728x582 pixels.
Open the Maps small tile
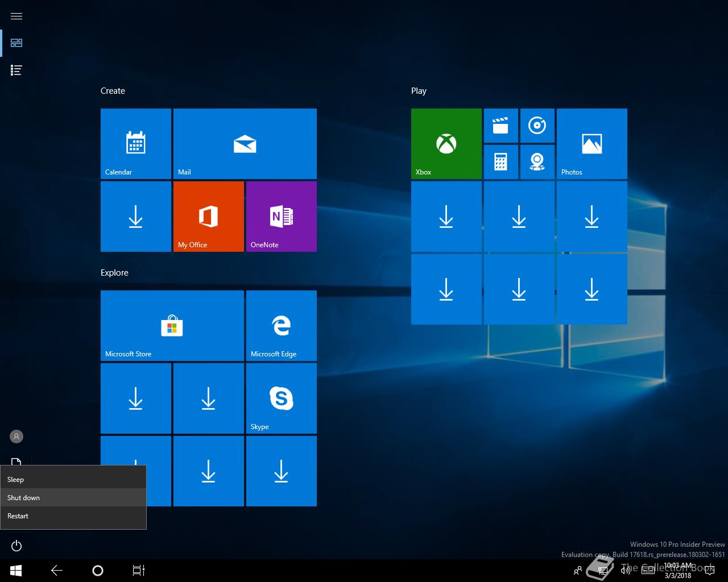tap(537, 162)
